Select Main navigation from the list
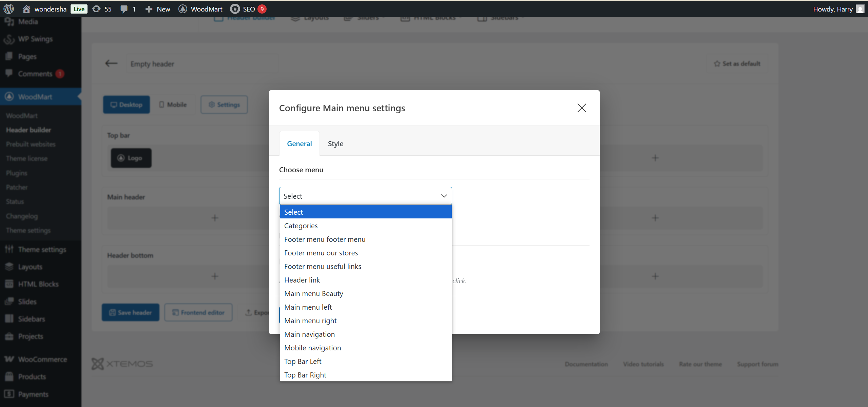Screen dimensions: 868x407 [x=309, y=334]
